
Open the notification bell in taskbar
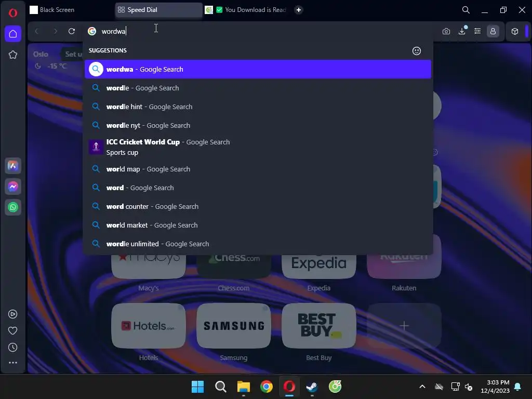518,387
